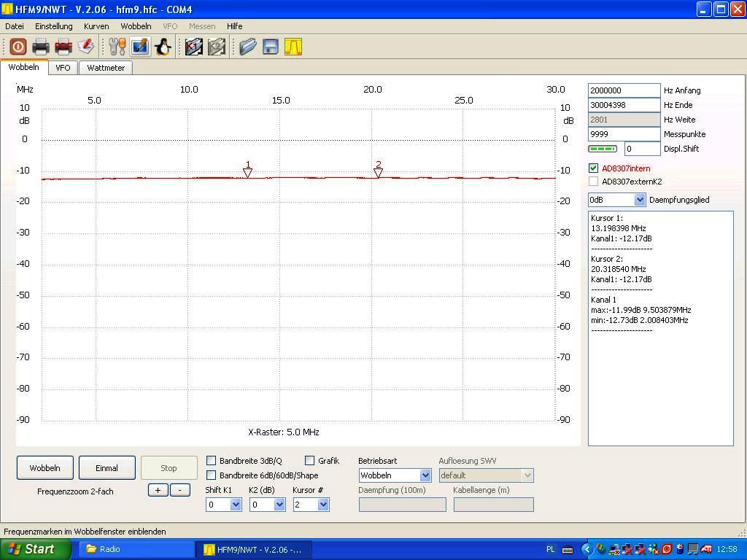
Task: Click the plus Frequenzzoom button
Action: tap(158, 490)
